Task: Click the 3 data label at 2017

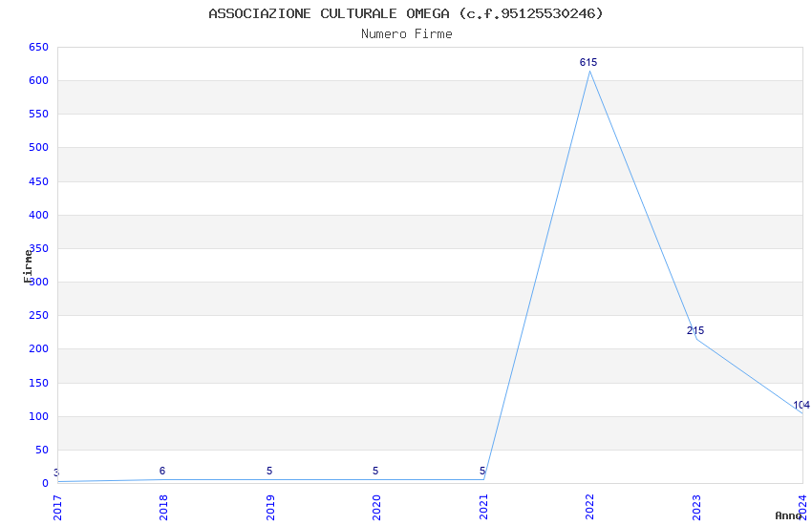Action: (x=56, y=472)
